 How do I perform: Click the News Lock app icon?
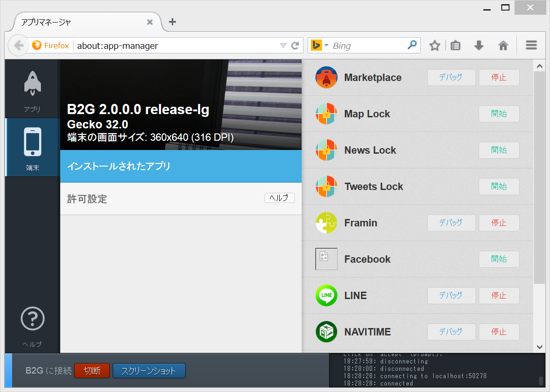click(x=326, y=150)
